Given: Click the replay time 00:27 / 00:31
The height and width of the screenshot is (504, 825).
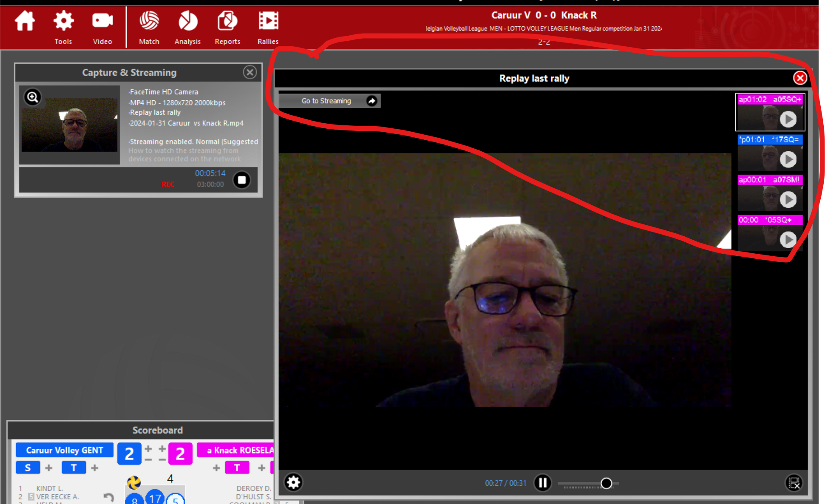Looking at the screenshot, I should pos(505,483).
